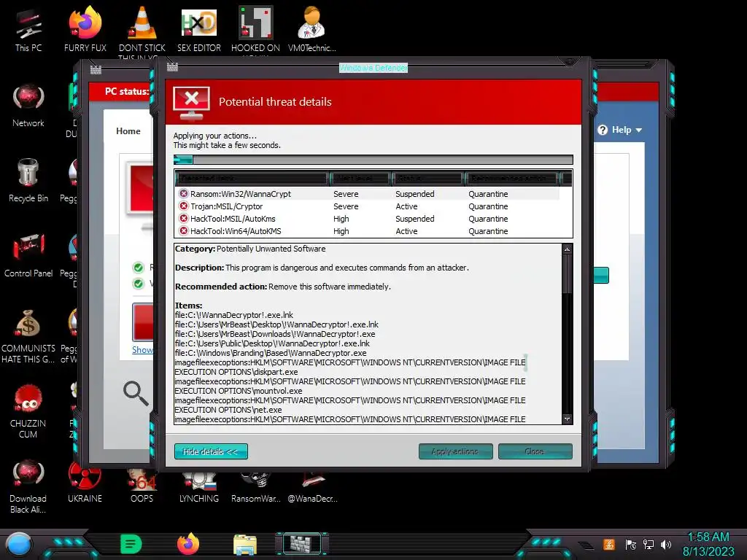Open the VM0Technic desktop shortcut

tap(312, 30)
